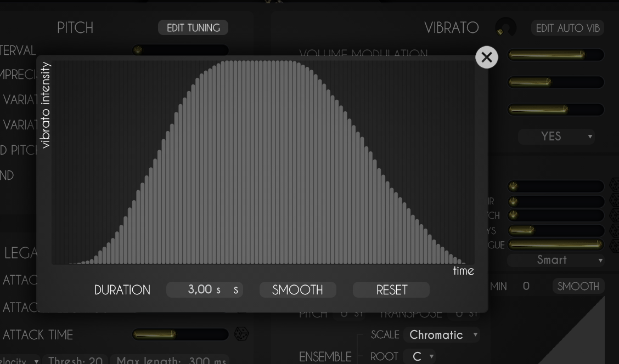
Task: Open the Edit Auto Vib panel
Action: click(567, 27)
